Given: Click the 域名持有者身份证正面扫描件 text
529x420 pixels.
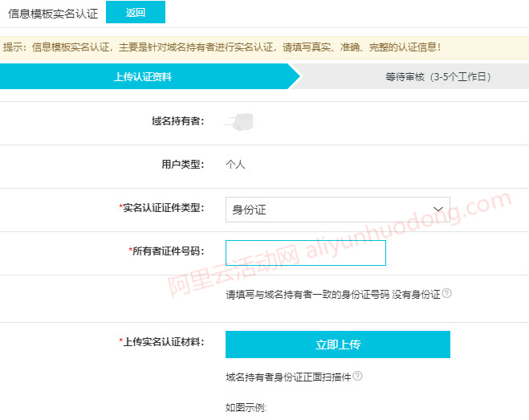Looking at the screenshot, I should 288,377.
